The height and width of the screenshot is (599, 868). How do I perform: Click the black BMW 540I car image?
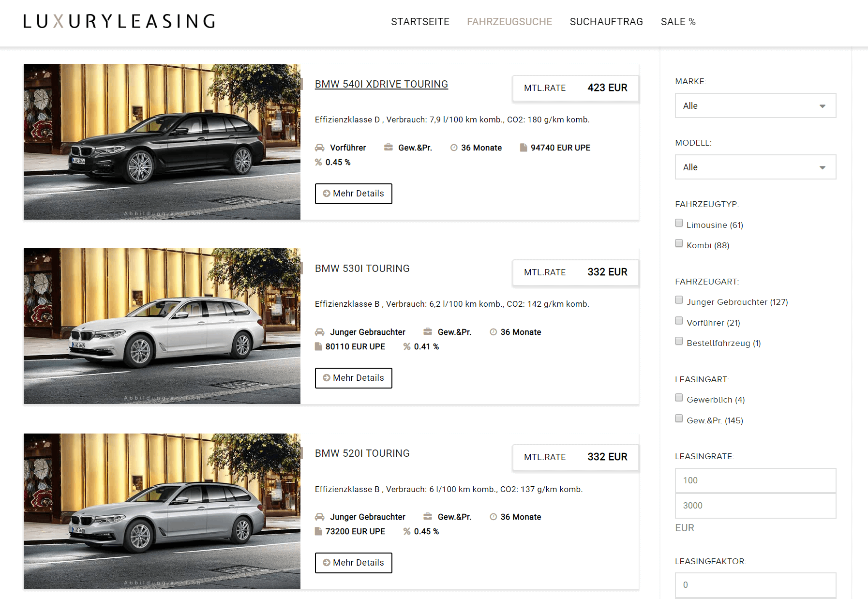tap(162, 142)
